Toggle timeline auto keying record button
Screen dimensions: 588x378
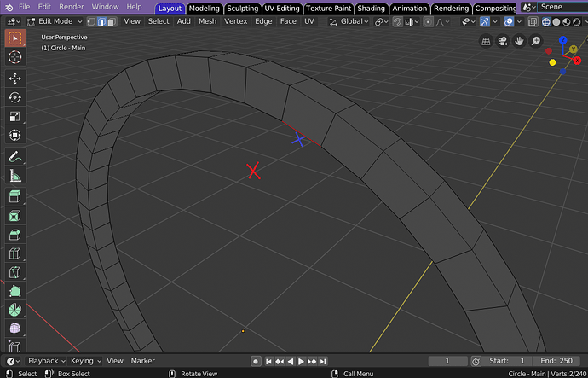point(256,362)
